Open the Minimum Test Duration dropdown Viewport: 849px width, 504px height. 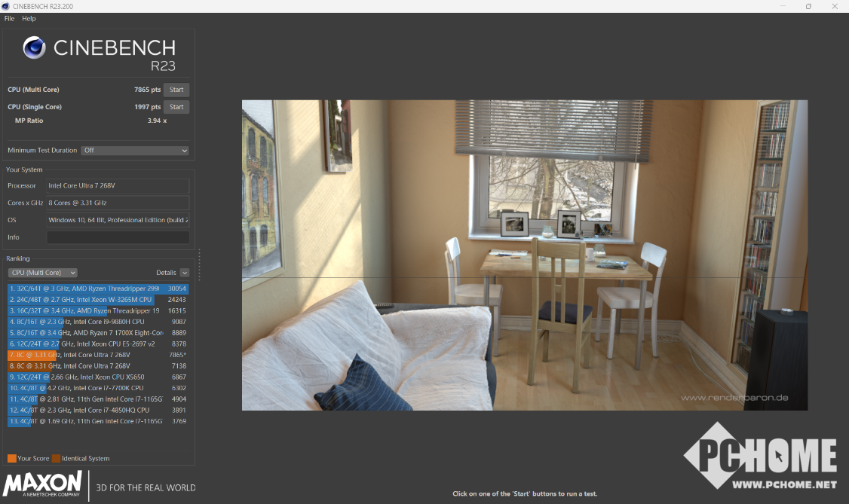pos(134,151)
